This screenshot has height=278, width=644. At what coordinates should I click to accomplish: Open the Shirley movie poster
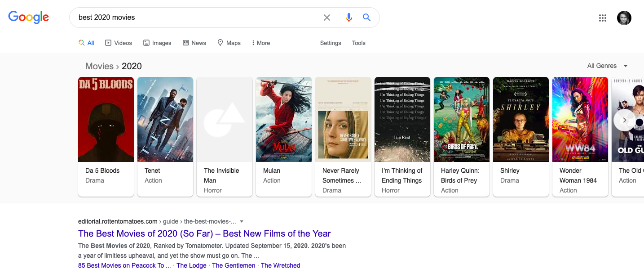tap(521, 119)
